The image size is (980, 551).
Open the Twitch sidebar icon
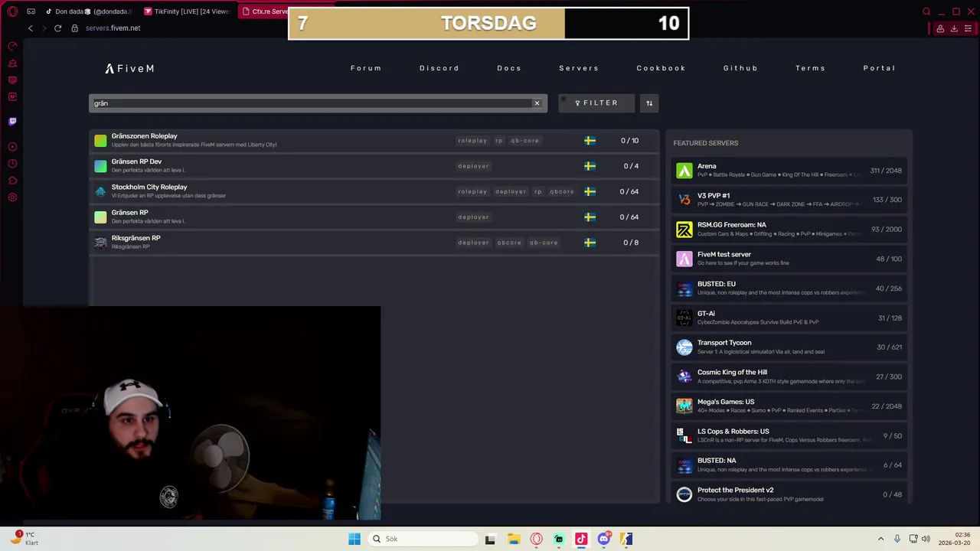[x=12, y=121]
